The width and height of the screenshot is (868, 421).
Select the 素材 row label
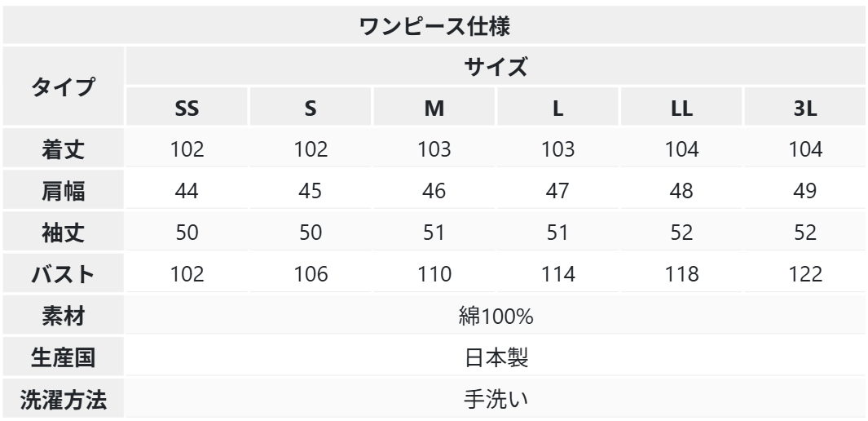coord(63,315)
